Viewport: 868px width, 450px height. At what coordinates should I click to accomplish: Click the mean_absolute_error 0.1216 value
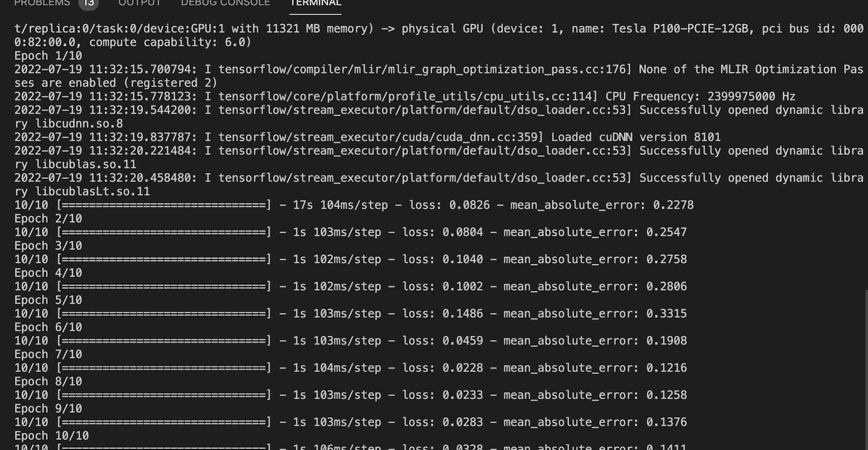pos(666,367)
